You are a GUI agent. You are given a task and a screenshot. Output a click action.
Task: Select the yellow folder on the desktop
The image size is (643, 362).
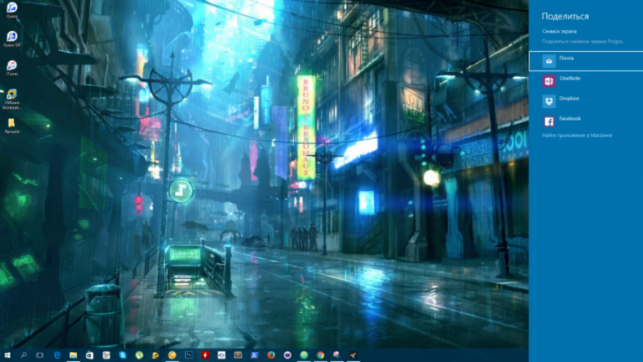pos(12,125)
